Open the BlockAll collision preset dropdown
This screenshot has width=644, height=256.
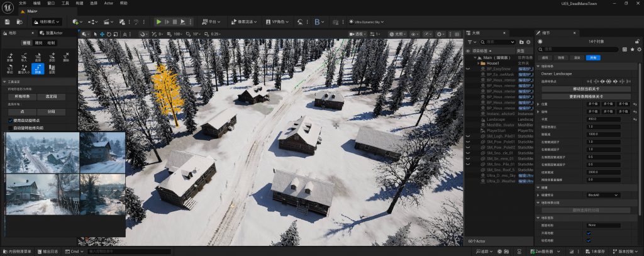(602, 195)
